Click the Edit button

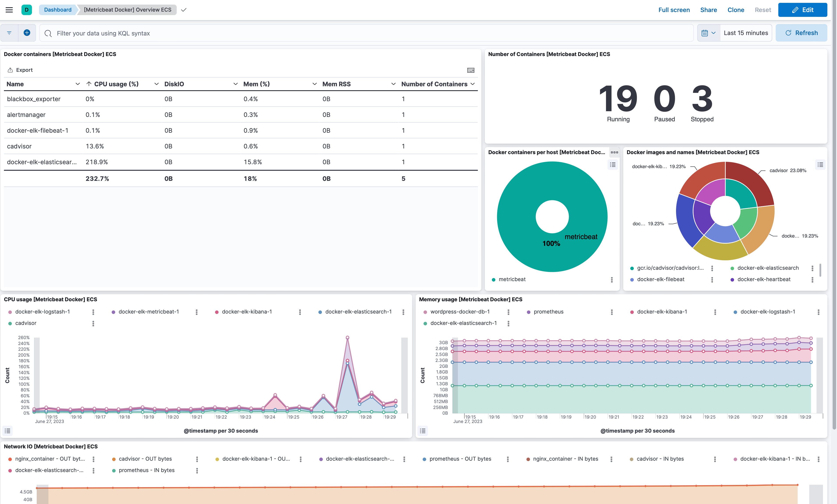coord(802,10)
